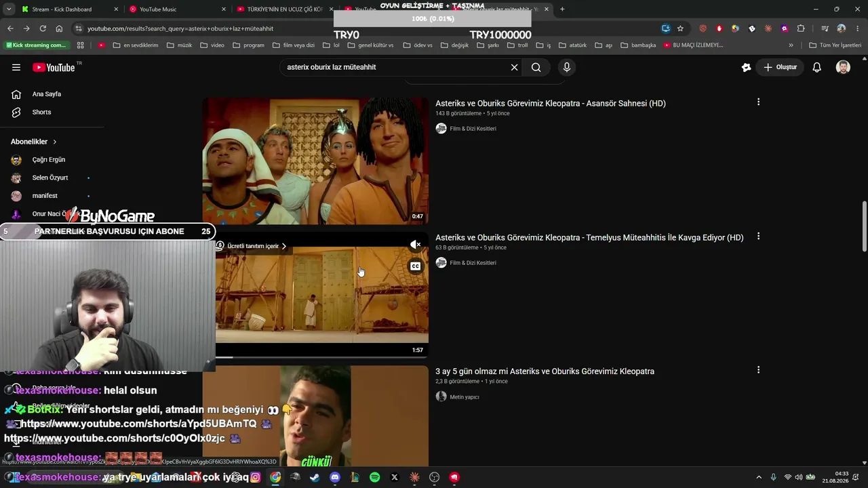The image size is (868, 488).
Task: Click the Oluştur create button
Action: (x=779, y=67)
